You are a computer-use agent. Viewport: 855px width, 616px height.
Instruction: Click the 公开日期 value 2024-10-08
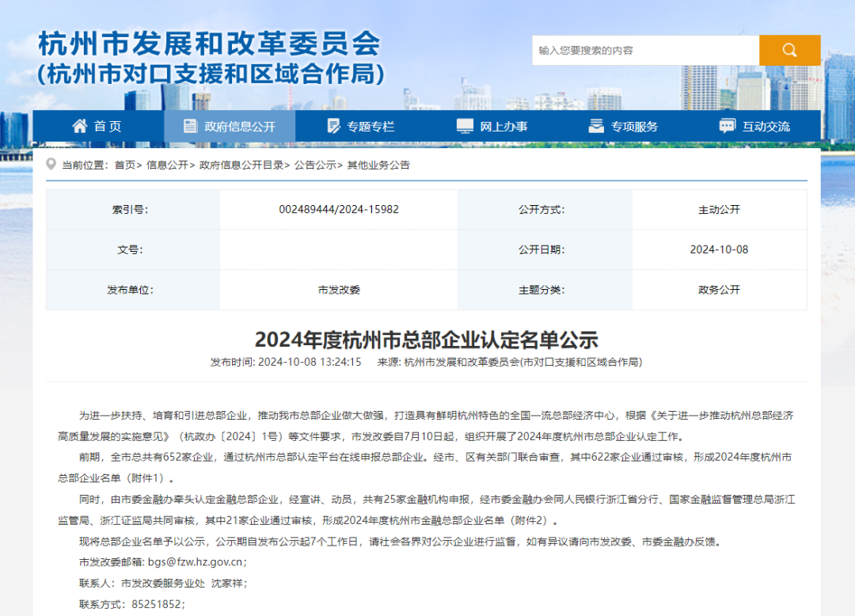click(719, 249)
